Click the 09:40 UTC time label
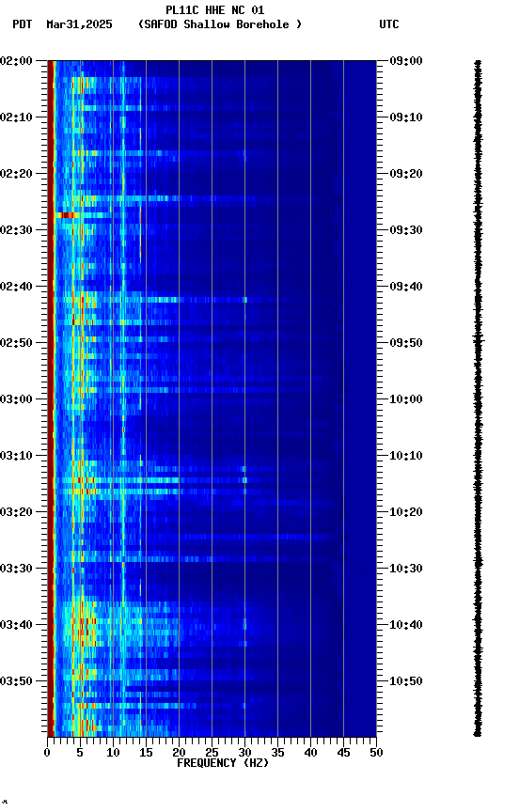This screenshot has width=519, height=812. click(406, 287)
